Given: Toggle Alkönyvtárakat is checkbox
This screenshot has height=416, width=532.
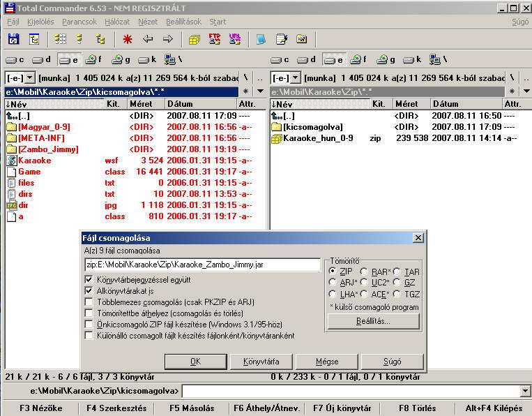Looking at the screenshot, I should coord(89,291).
